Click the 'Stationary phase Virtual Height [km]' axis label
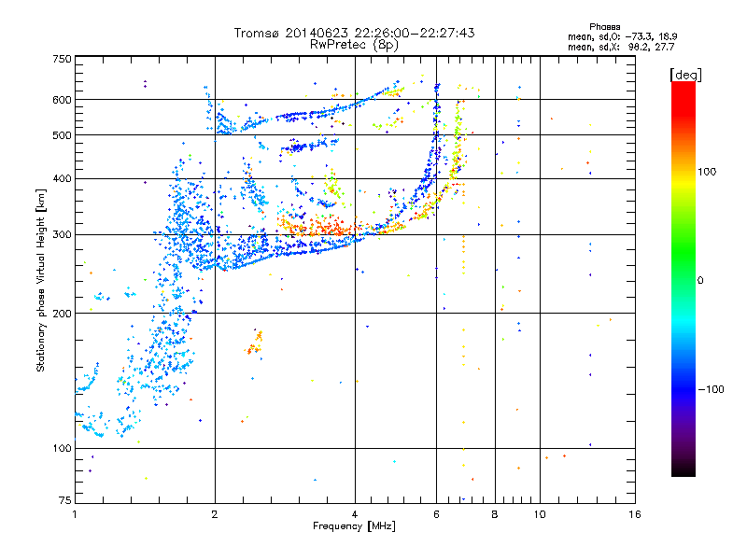 tap(40, 280)
